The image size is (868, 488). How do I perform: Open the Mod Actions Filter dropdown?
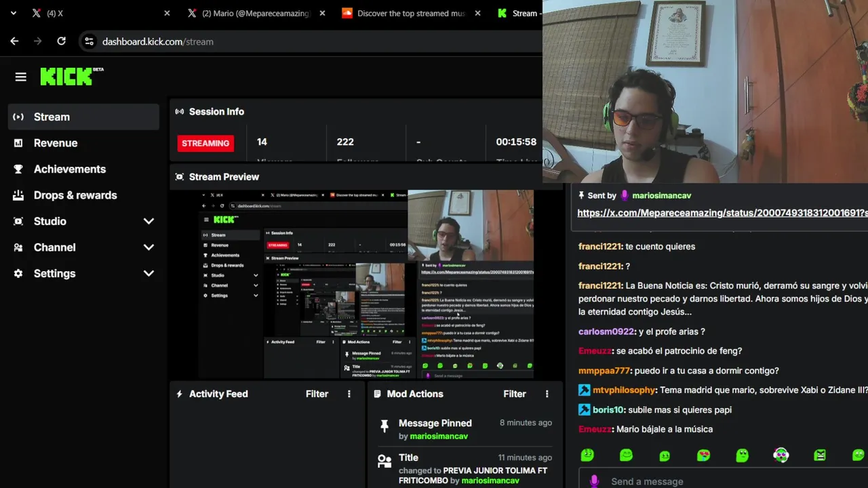click(x=515, y=394)
